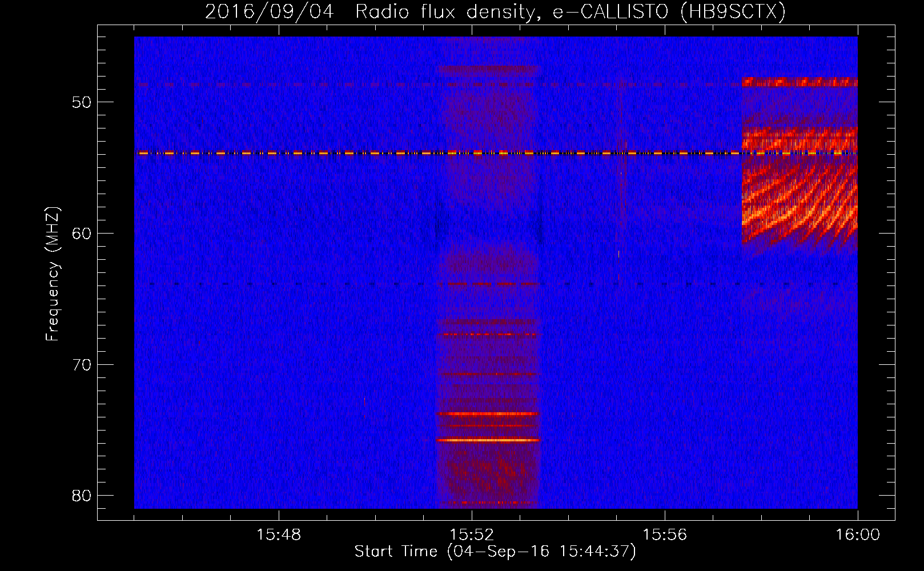
Task: Click the 80 MHz frequency tick label
Action: pos(82,496)
